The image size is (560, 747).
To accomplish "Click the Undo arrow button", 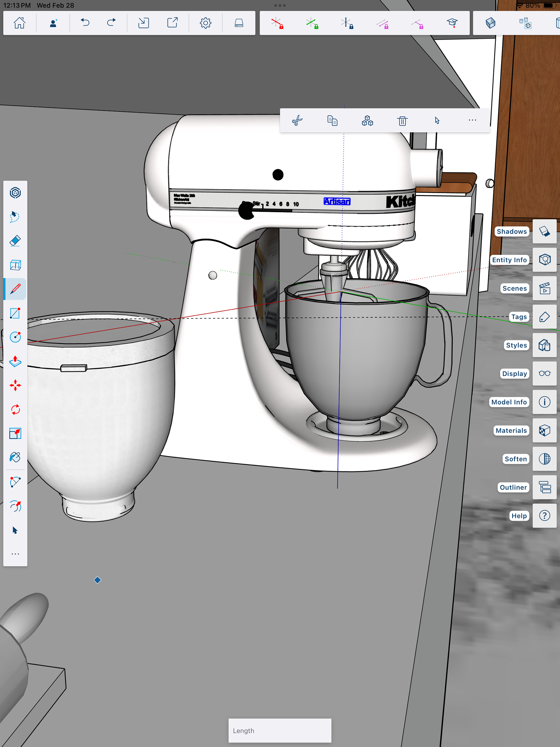I will 85,23.
